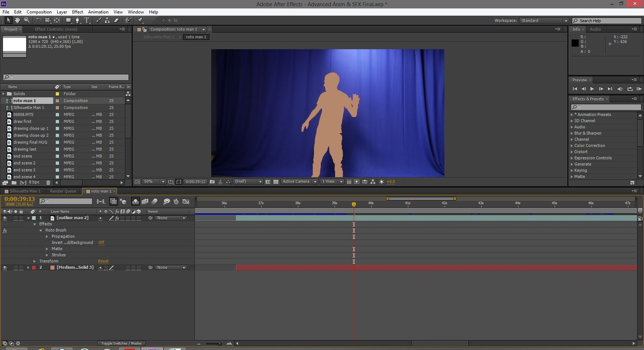Click the current time indicator marker
The width and height of the screenshot is (644, 350).
point(354,205)
